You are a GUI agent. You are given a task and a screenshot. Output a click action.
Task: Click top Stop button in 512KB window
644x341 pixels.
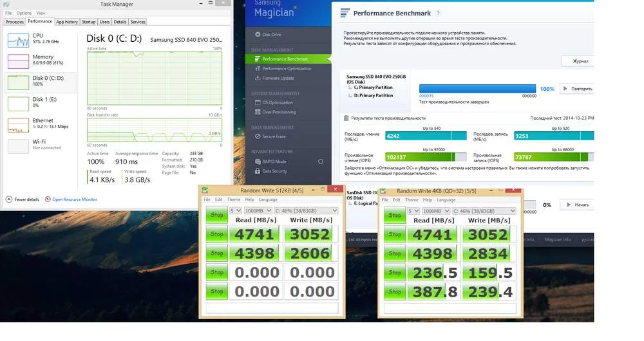click(x=217, y=215)
